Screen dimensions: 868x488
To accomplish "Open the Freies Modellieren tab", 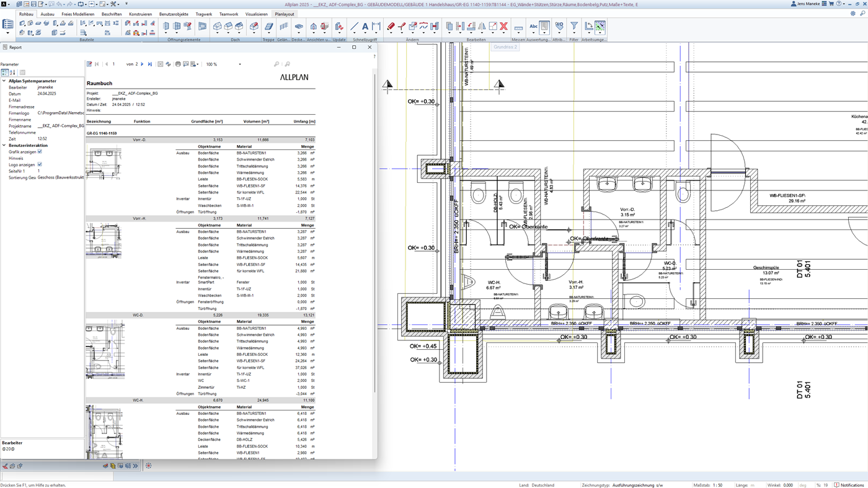I will (78, 14).
